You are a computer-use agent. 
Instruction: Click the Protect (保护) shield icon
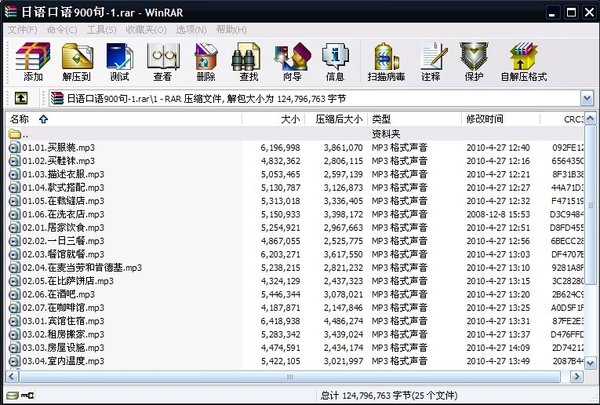(474, 62)
